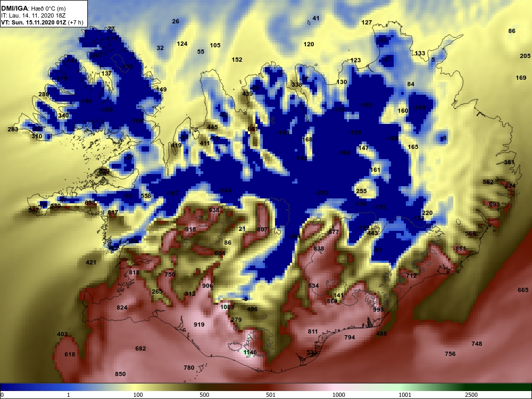Click the map value '552'

pyautogui.click(x=488, y=182)
